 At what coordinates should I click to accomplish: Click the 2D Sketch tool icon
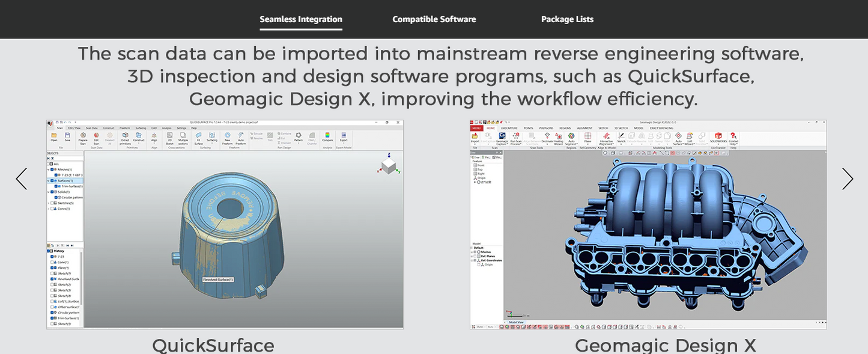click(x=170, y=136)
